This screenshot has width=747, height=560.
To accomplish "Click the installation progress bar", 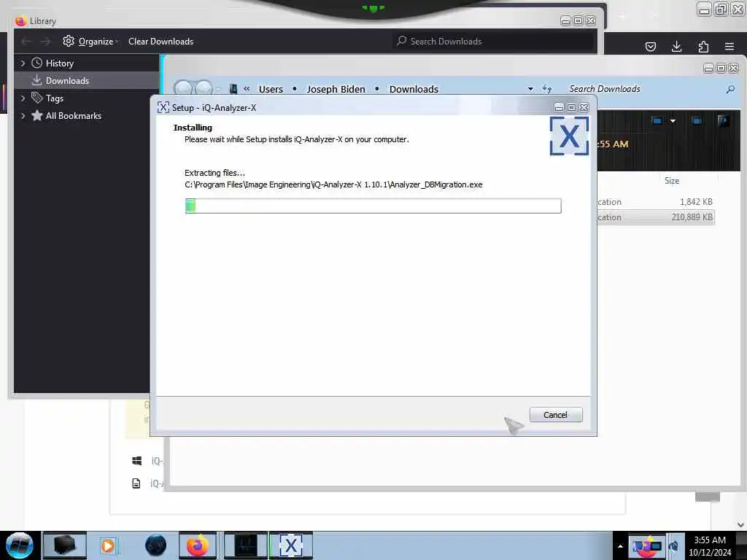I will (373, 206).
